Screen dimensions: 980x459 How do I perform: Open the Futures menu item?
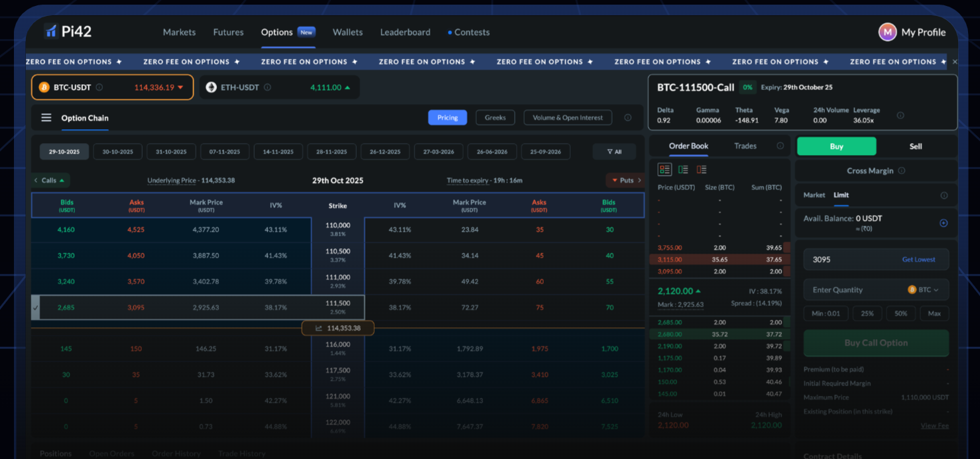tap(228, 32)
